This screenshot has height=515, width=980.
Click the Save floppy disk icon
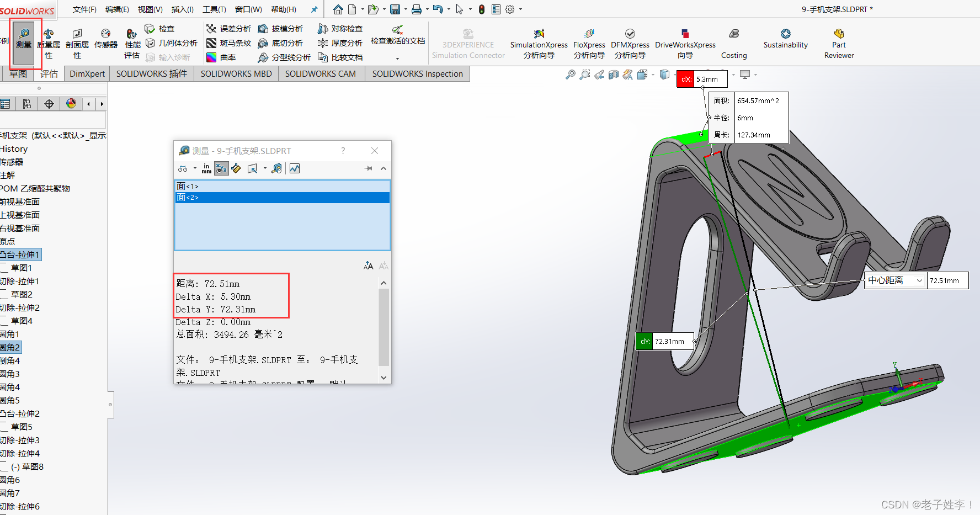pyautogui.click(x=395, y=9)
